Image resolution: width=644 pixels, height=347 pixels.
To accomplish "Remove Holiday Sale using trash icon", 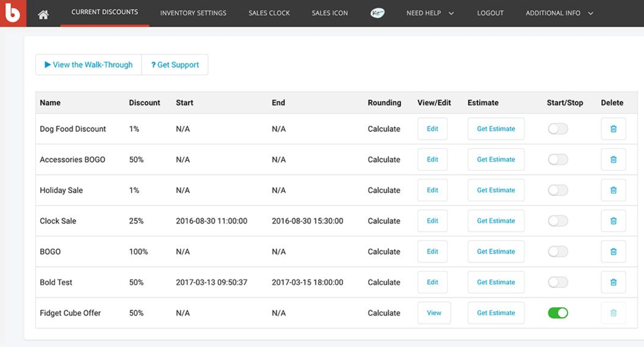I will pyautogui.click(x=613, y=190).
